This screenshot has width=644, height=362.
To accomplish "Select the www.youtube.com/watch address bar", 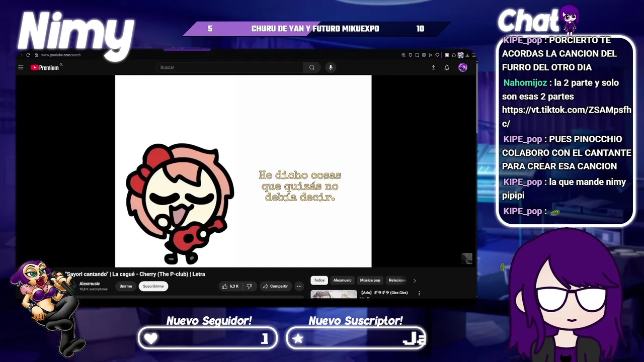I will (x=60, y=55).
